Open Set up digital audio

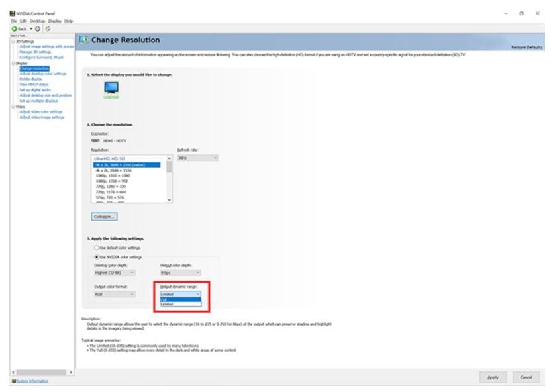pos(35,90)
